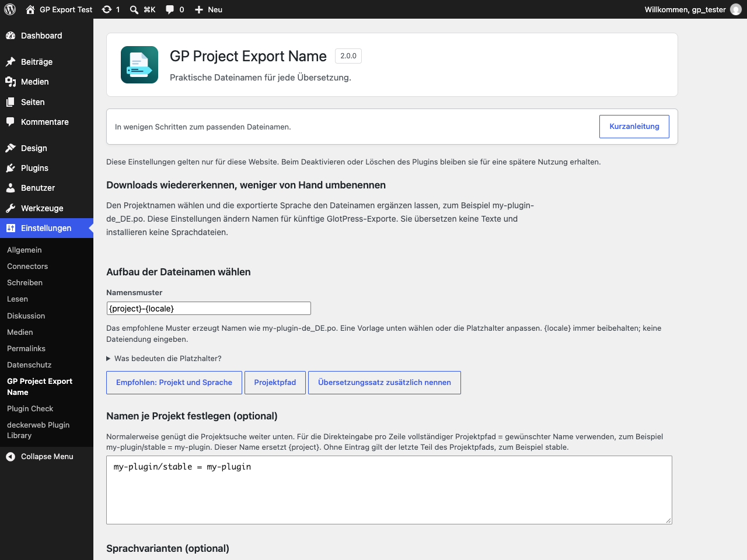Click the WordPress logo icon

click(10, 9)
